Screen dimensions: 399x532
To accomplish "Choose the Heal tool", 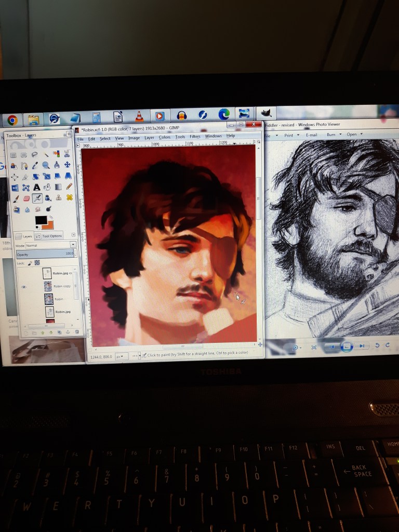I will tap(69, 197).
